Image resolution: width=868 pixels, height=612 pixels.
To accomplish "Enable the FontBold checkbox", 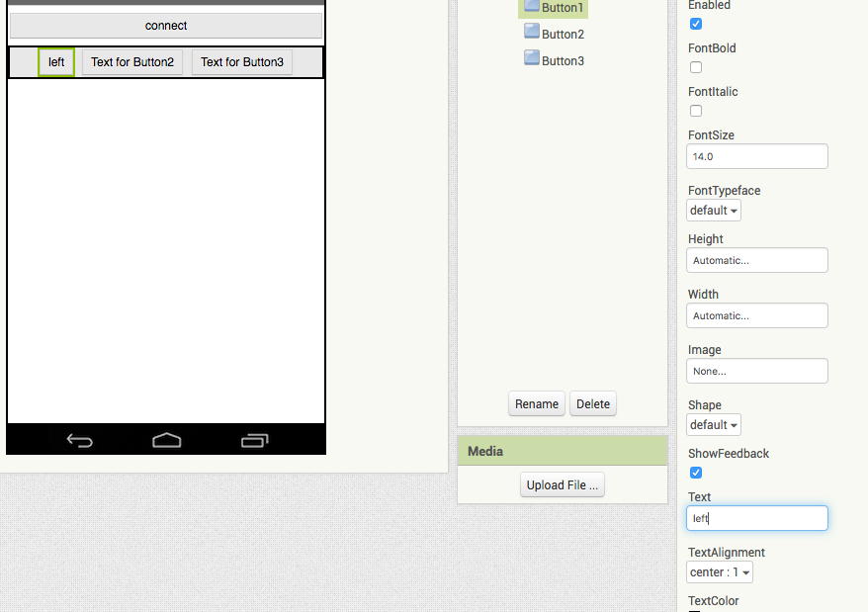I will 696,67.
